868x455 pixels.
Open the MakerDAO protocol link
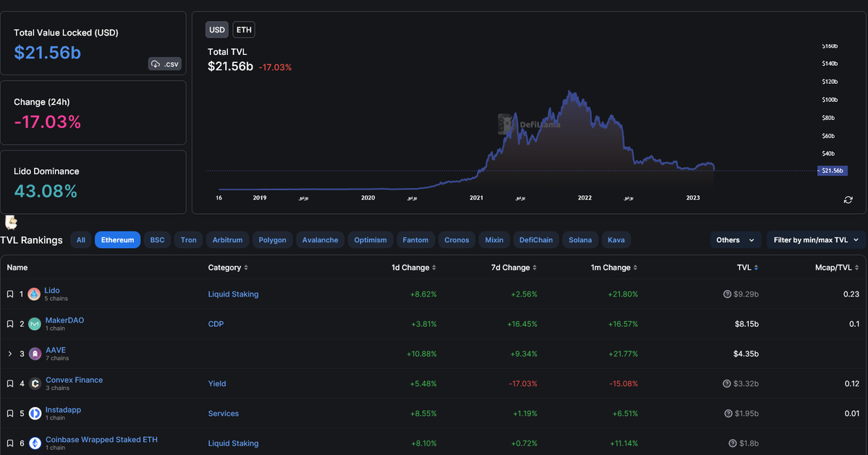pos(65,320)
